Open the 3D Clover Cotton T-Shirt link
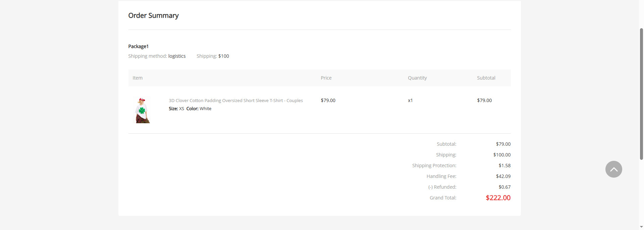This screenshot has width=644, height=230. point(235,100)
